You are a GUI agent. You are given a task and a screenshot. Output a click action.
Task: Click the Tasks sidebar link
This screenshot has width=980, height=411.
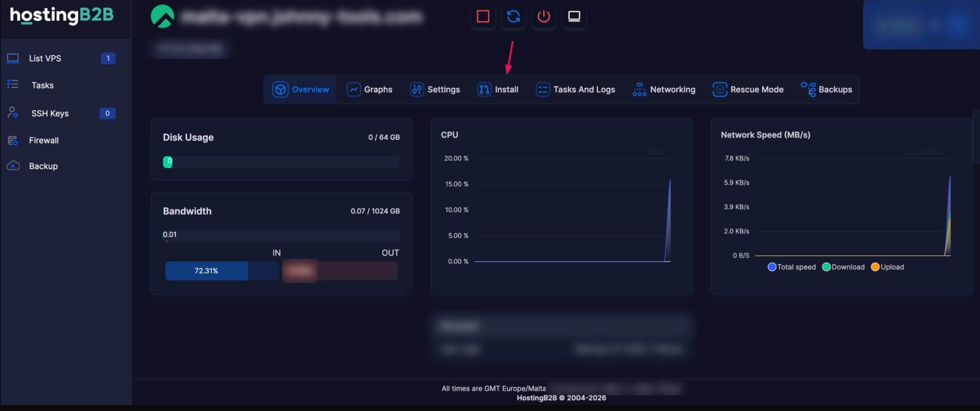pos(42,85)
